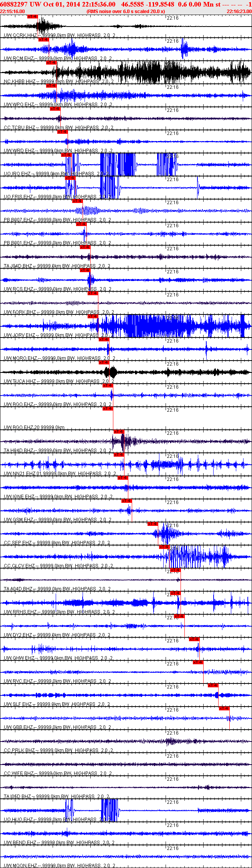
Task: Click the UO FRIS EHZ station label
Action: tap(58, 197)
